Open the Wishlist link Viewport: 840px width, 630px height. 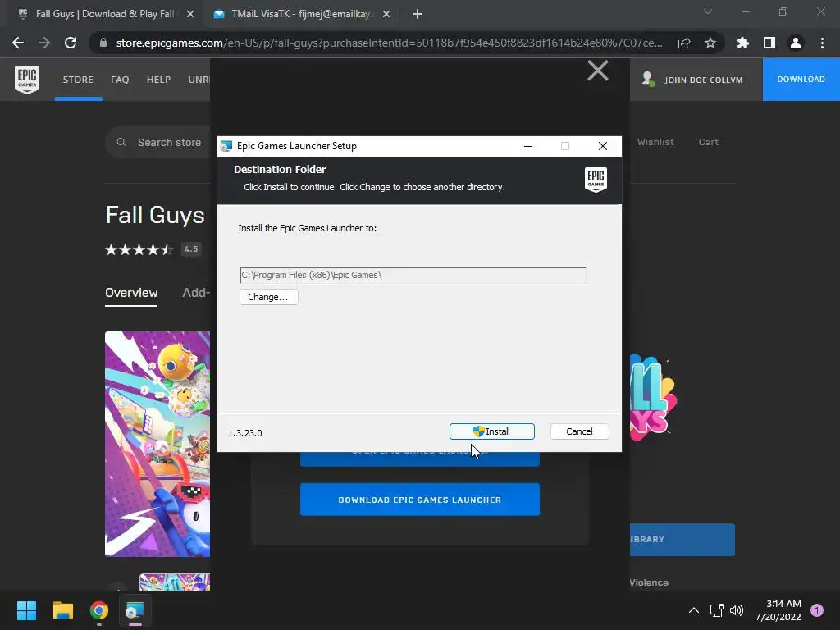[x=655, y=142]
